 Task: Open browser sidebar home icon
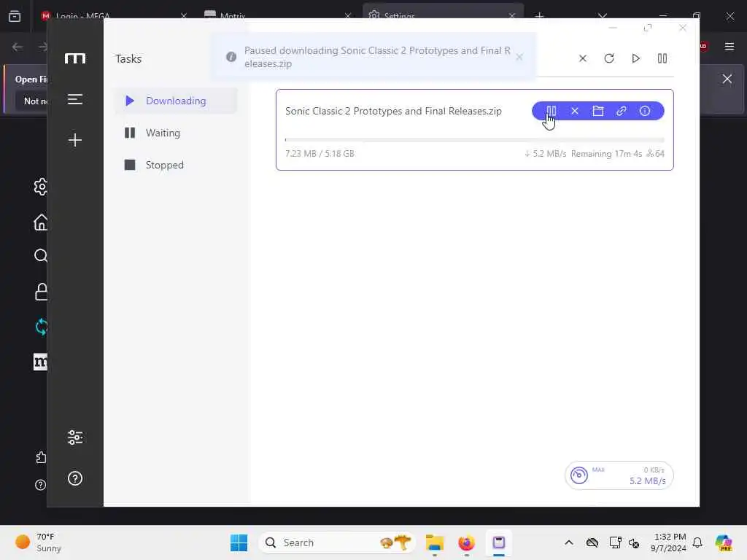coord(41,222)
